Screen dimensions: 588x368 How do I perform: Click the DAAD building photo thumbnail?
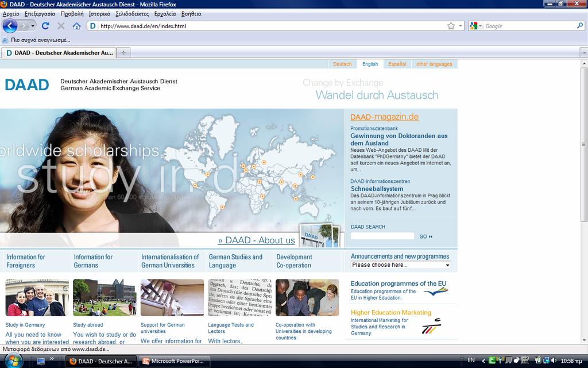pos(319,236)
